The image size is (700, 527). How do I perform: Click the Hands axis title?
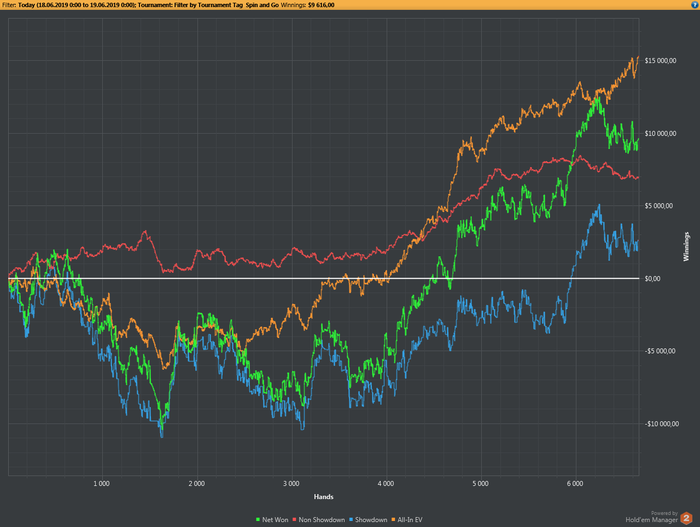click(x=324, y=497)
